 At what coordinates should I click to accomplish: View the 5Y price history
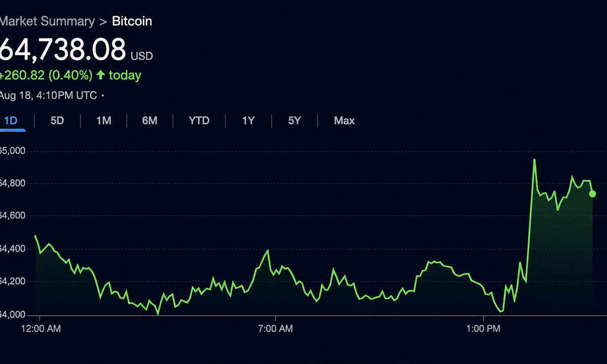click(x=294, y=121)
